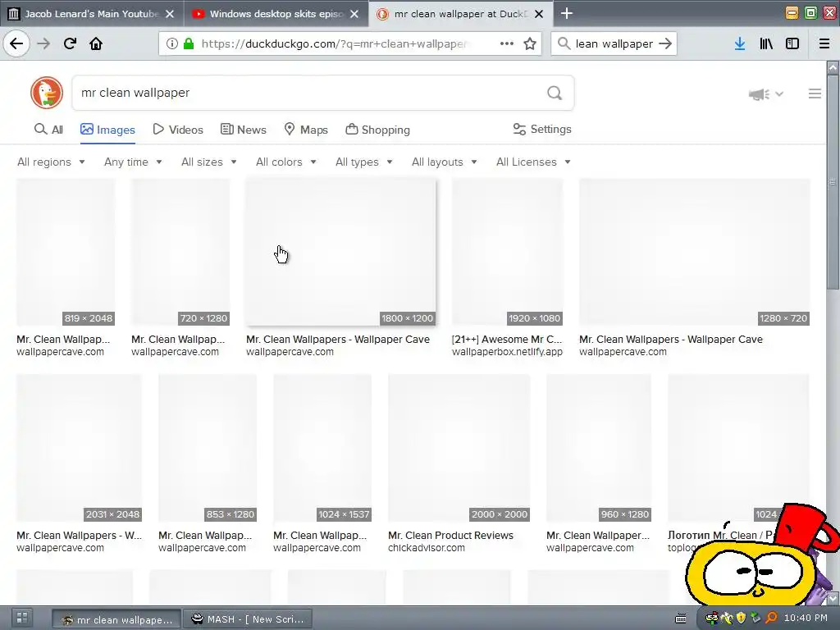Expand the All regions filter

[51, 162]
